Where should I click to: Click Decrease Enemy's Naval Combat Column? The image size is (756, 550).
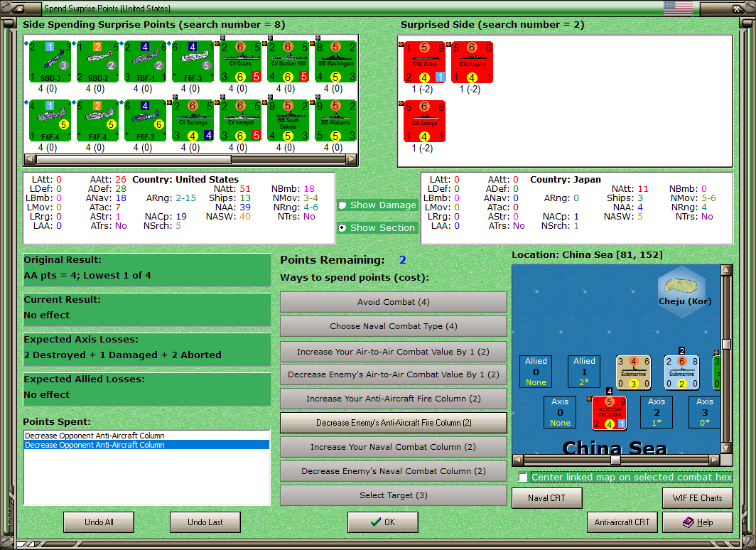tap(394, 471)
